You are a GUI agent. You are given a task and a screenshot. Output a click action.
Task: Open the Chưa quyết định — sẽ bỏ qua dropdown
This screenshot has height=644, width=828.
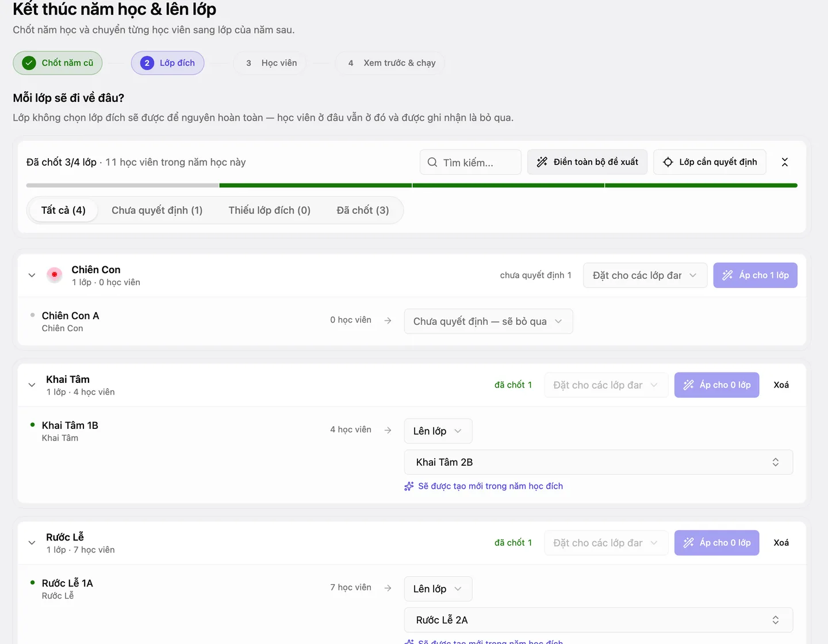488,321
